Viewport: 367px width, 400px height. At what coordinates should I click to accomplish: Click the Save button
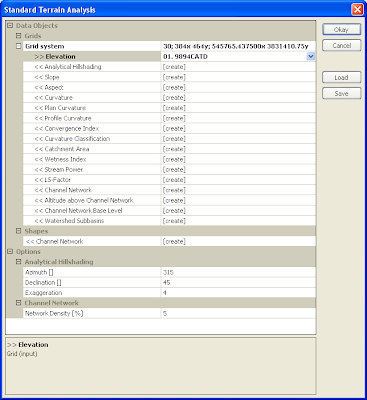tap(341, 93)
